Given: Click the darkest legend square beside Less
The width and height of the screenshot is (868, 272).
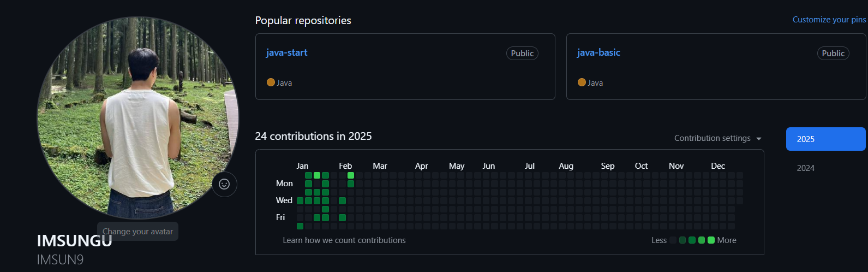Looking at the screenshot, I should [x=673, y=240].
